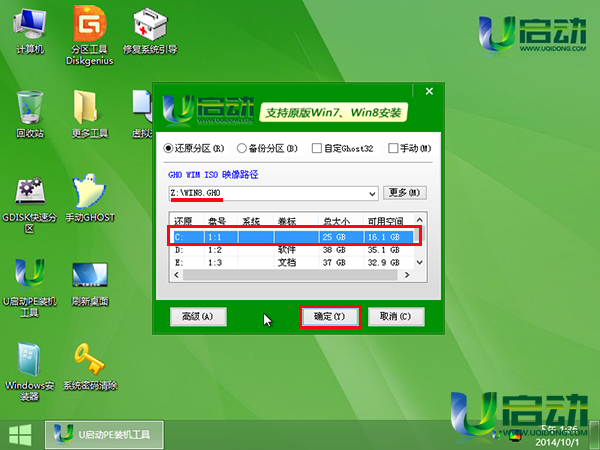Click the 35.1 GB free space cell

click(383, 250)
